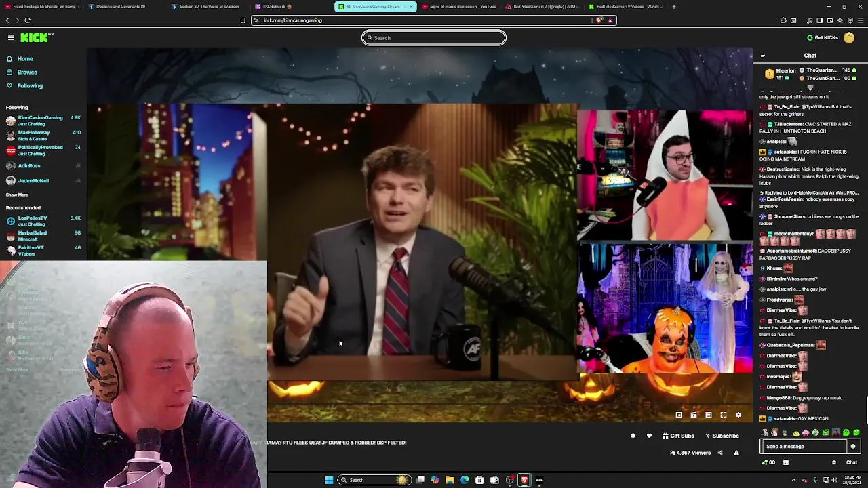This screenshot has height=488, width=868.
Task: Share the stream
Action: [x=720, y=453]
